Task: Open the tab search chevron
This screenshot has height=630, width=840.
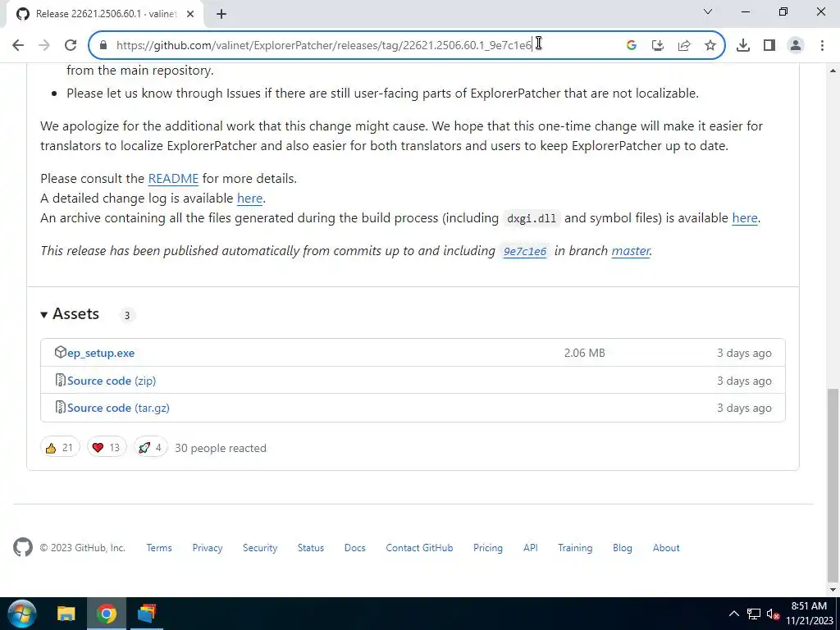Action: [x=708, y=11]
